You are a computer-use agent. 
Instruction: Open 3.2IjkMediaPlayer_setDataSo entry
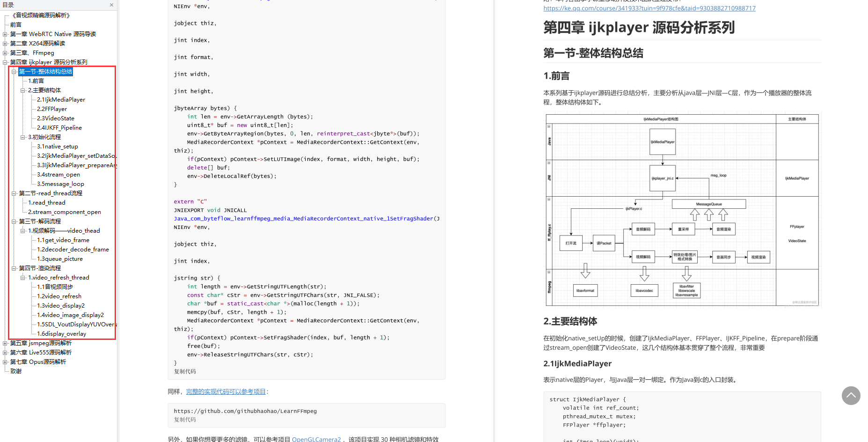tap(76, 156)
